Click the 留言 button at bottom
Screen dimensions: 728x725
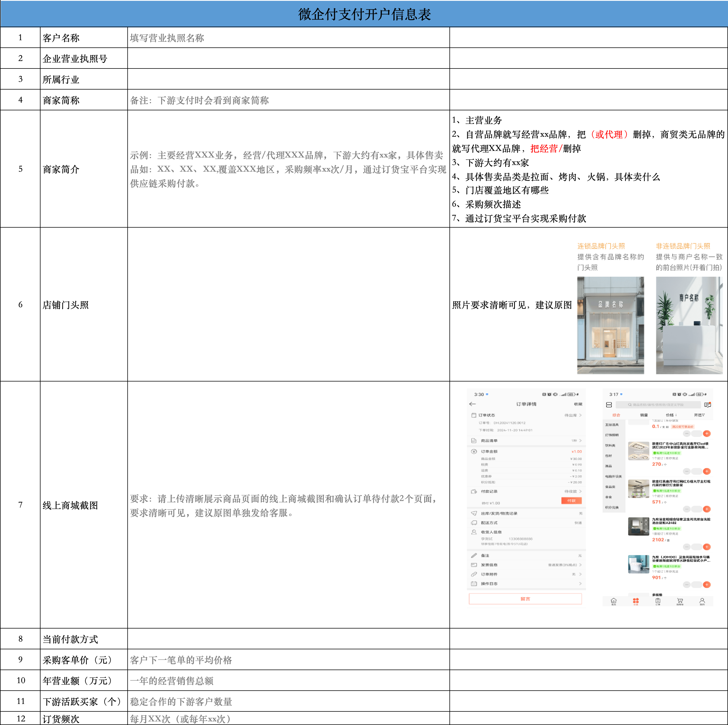525,599
